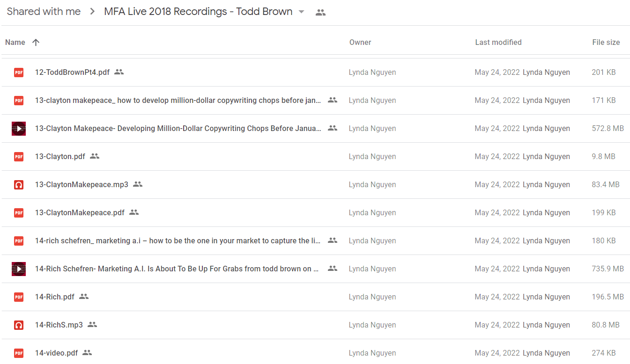The width and height of the screenshot is (630, 364).
Task: Click the audio headphone icon for 13-ClaytonMakepeace.mp3
Action: coord(19,185)
